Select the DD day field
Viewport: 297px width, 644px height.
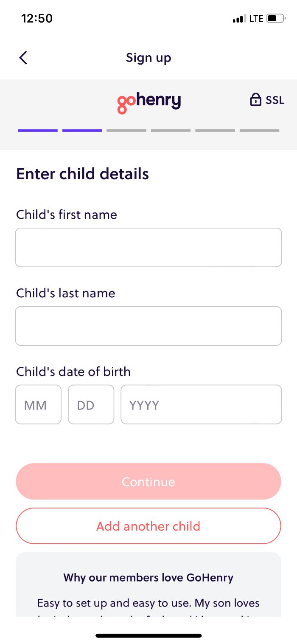point(91,404)
